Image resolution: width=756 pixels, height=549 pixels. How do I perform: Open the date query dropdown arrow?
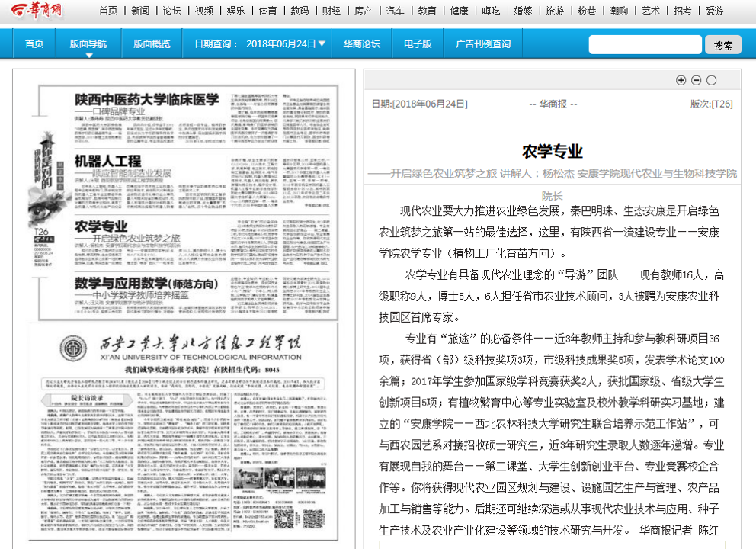[x=322, y=43]
